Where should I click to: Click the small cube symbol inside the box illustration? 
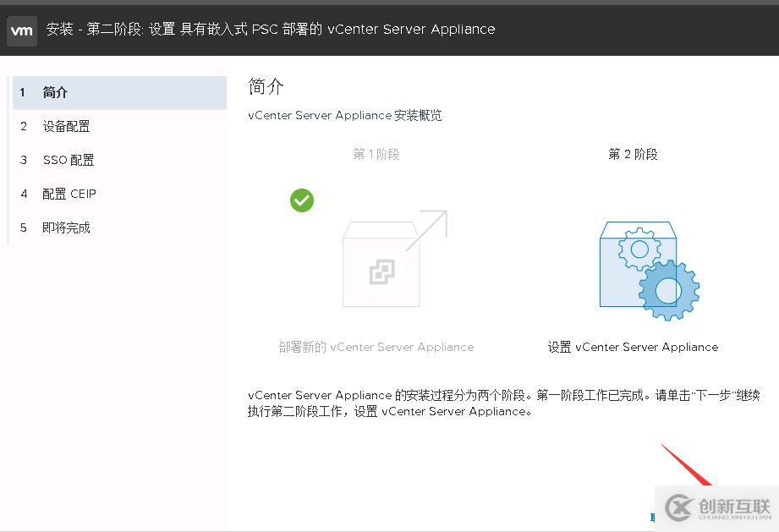pos(381,272)
